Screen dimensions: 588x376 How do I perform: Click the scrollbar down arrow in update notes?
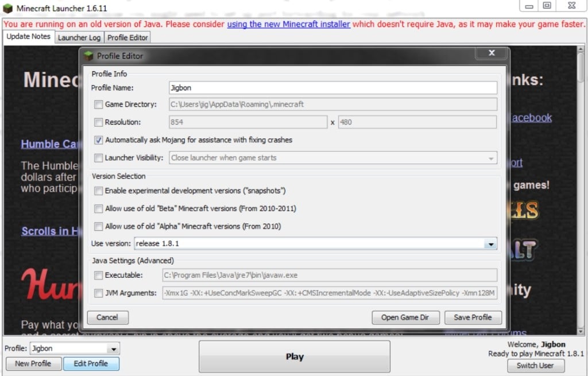[x=581, y=331]
